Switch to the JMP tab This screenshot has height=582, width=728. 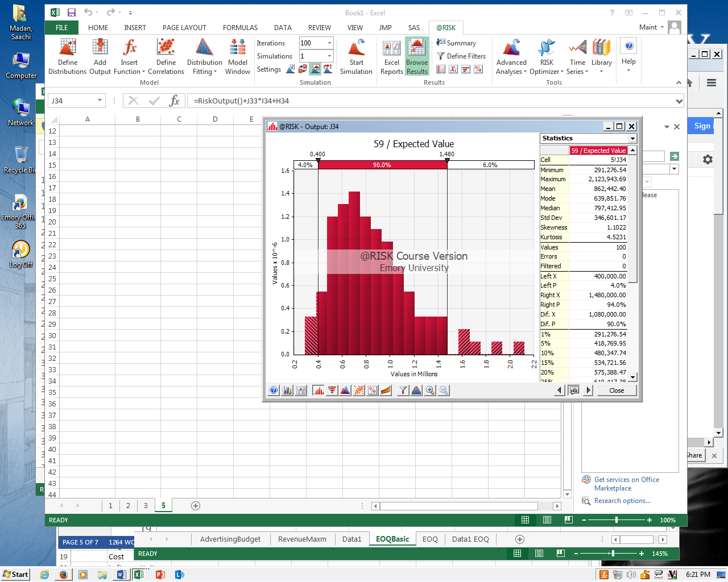pyautogui.click(x=385, y=27)
